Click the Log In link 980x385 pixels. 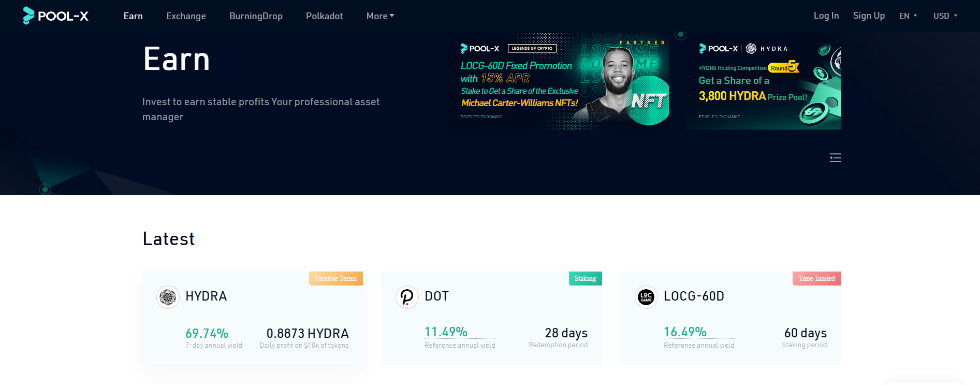[826, 16]
